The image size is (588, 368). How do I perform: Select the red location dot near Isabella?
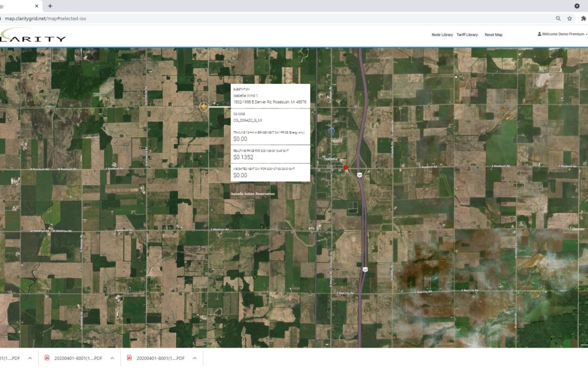click(346, 167)
